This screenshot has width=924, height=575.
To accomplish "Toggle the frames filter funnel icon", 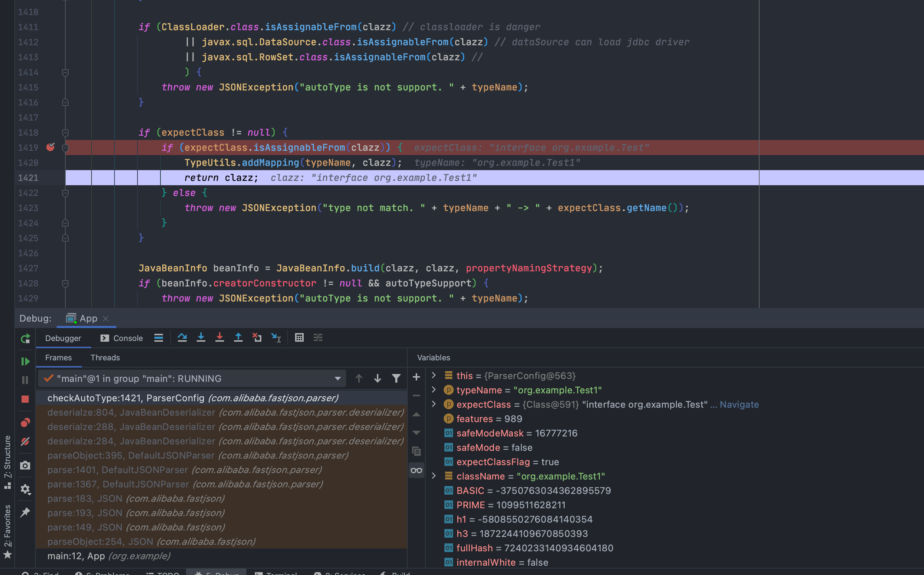I will pos(396,378).
